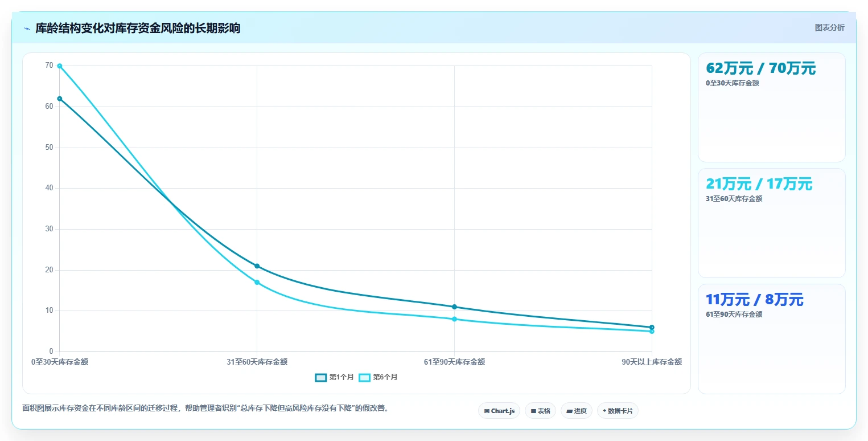The width and height of the screenshot is (868, 441).
Task: Click the y-axis value 70
Action: point(49,66)
